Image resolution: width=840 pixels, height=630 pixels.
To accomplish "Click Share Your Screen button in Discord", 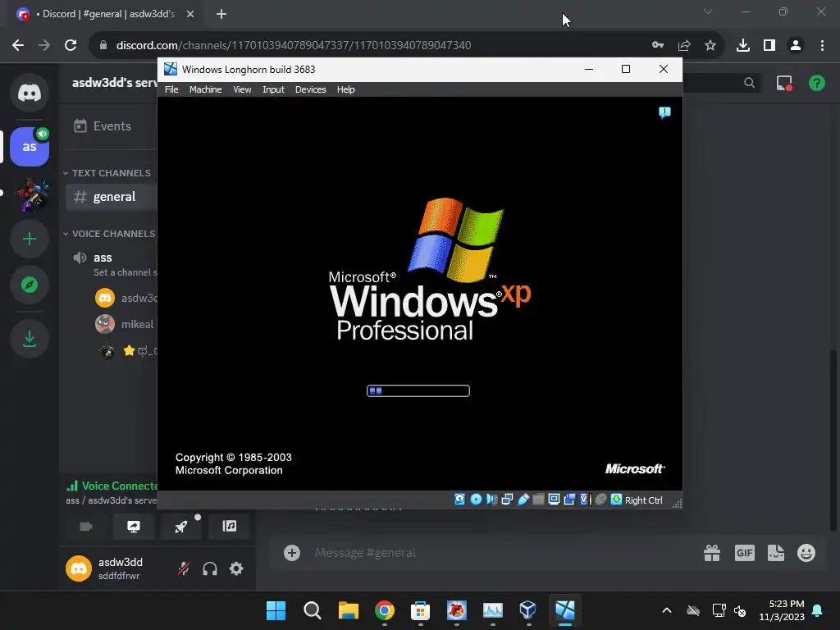I will pyautogui.click(x=134, y=527).
